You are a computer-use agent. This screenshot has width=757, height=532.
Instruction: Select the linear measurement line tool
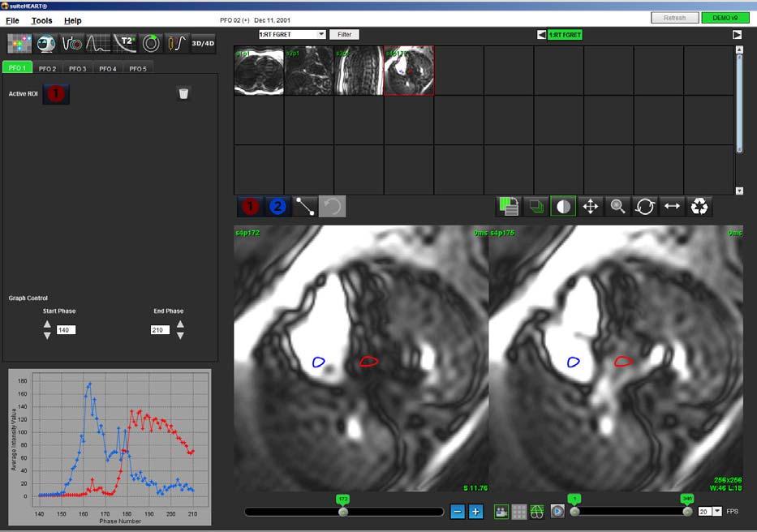[x=304, y=207]
